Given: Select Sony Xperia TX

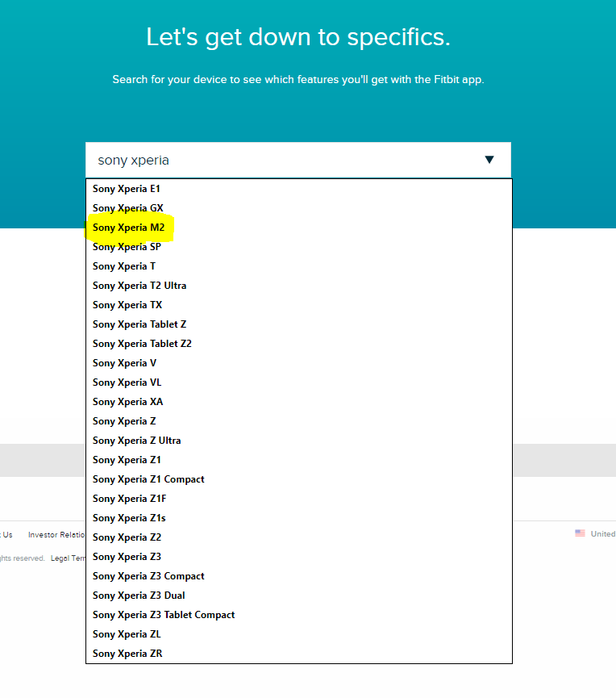Looking at the screenshot, I should 299,305.
